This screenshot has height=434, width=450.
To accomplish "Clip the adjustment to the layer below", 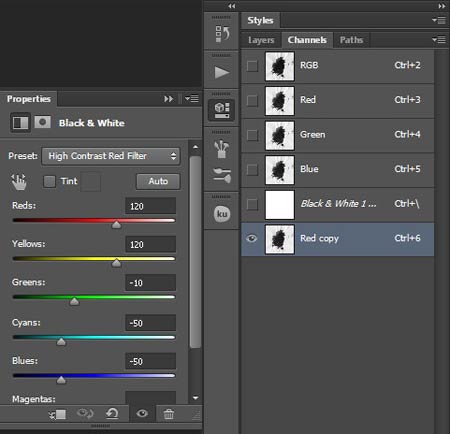I will pos(58,414).
